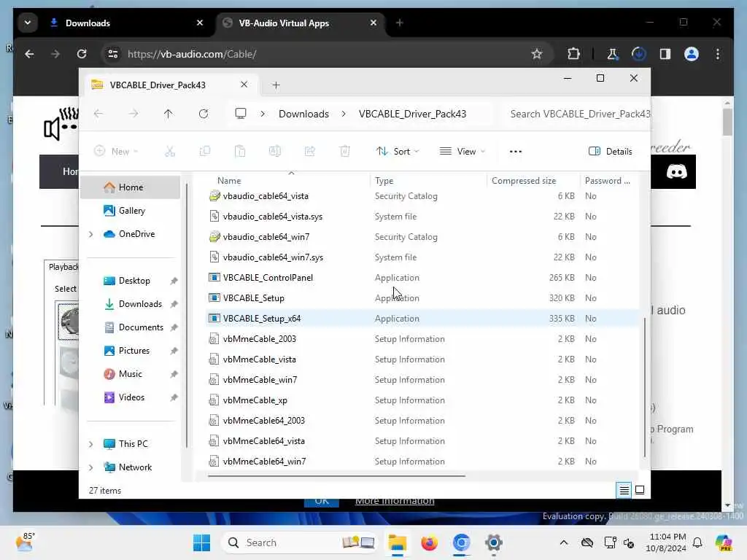Close the Downloads Chrome tab

(x=200, y=23)
